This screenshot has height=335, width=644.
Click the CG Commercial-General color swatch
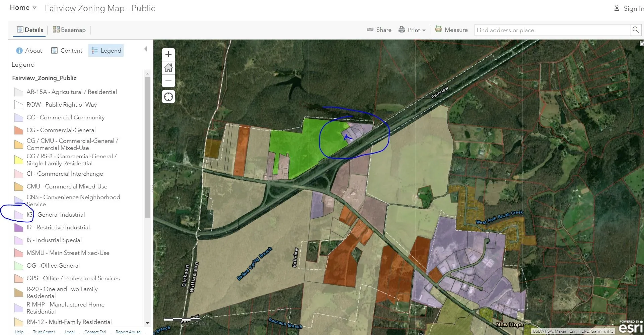click(x=19, y=130)
